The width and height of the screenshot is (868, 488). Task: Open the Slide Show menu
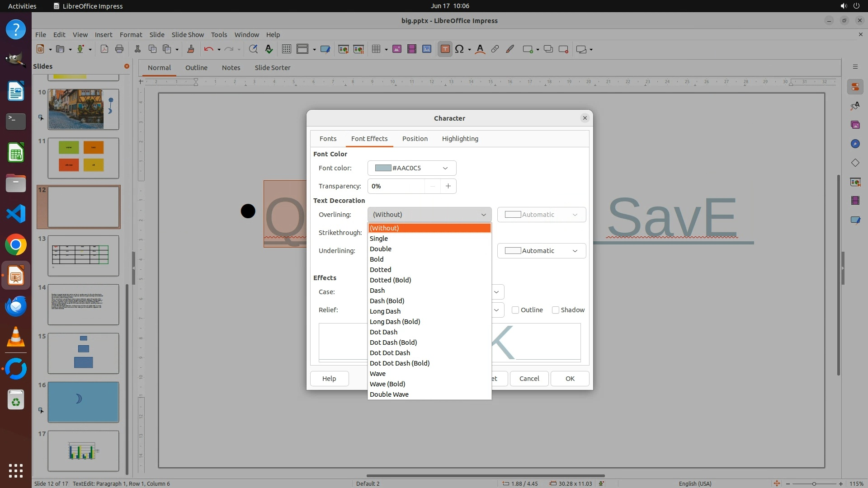pyautogui.click(x=188, y=34)
